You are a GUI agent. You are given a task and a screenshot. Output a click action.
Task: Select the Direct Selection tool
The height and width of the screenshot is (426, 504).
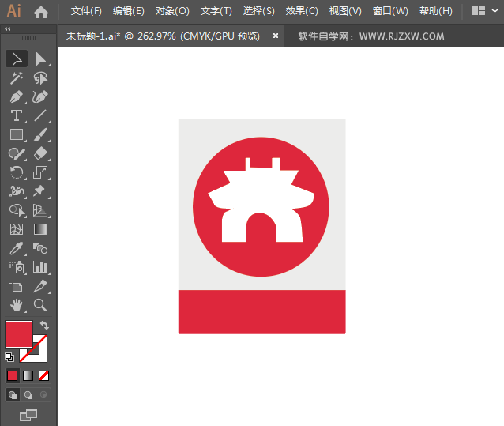point(40,59)
